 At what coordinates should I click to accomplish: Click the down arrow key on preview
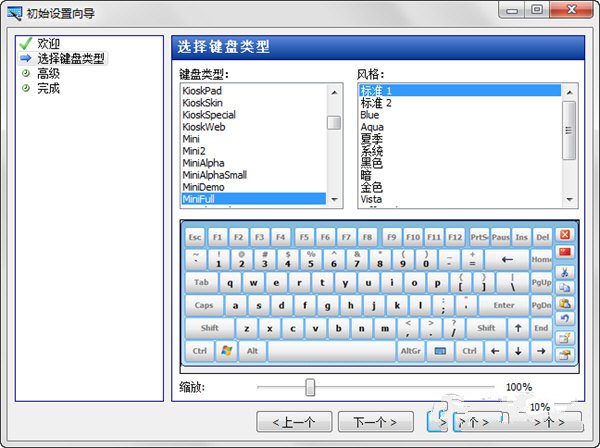coord(518,351)
